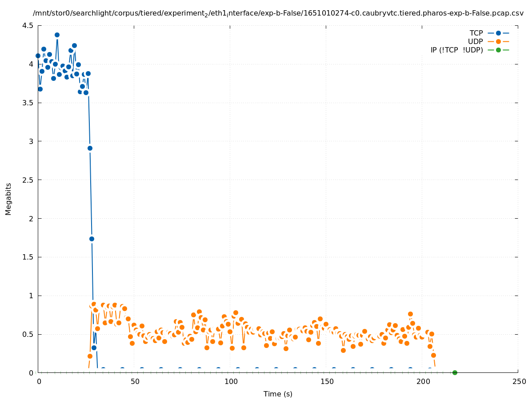Click the TCP data point near 1.75 Megabits
This screenshot has height=400, width=532.
[x=92, y=239]
